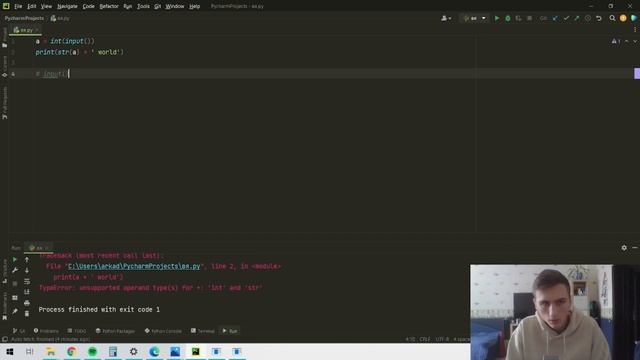This screenshot has height=360, width=640.
Task: Open Git history clock icon
Action: coord(588,18)
